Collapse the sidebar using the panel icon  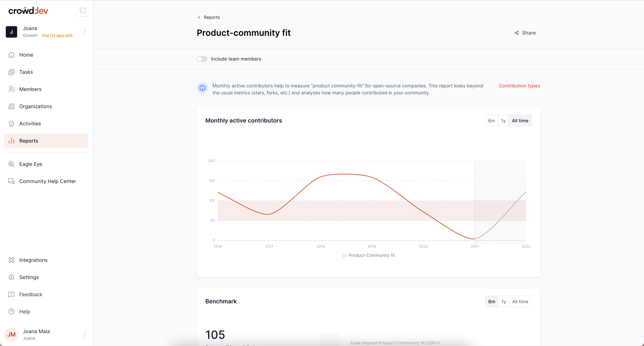82,11
